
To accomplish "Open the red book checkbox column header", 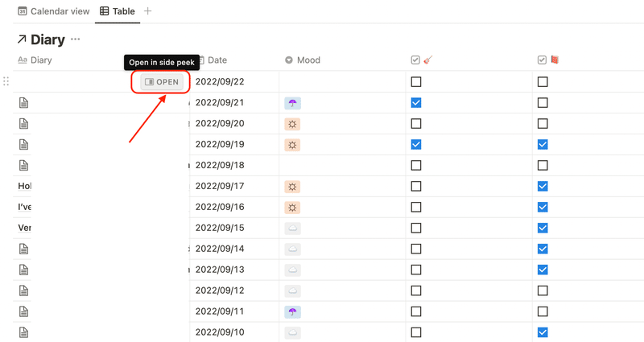I will tap(549, 60).
